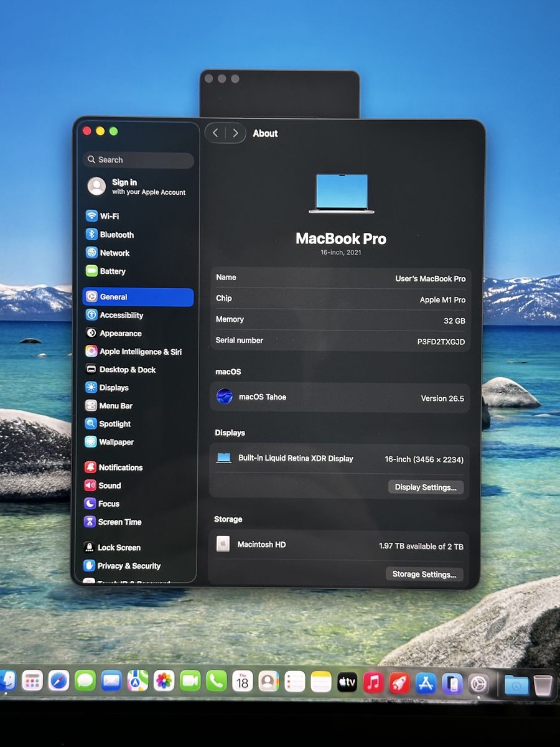
Task: Click the "Version 26.5" text
Action: coord(442,398)
